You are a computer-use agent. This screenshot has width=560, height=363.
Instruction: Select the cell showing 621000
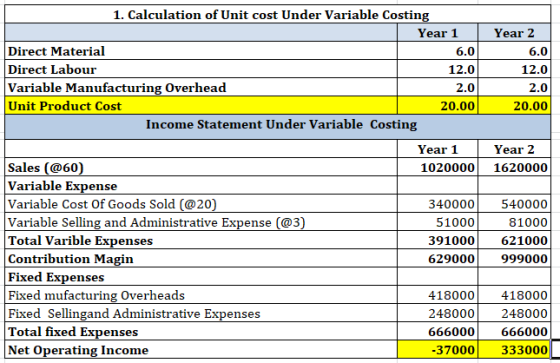point(514,240)
